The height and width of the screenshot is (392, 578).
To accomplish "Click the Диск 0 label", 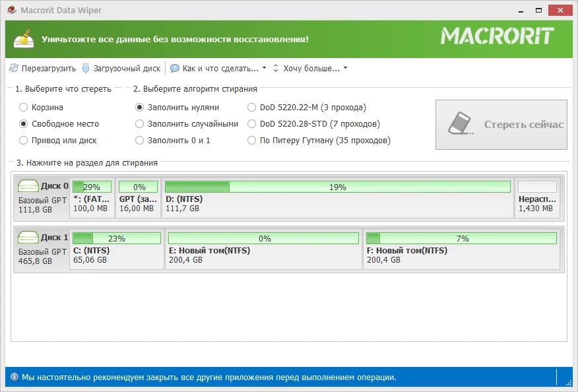I will click(x=55, y=186).
